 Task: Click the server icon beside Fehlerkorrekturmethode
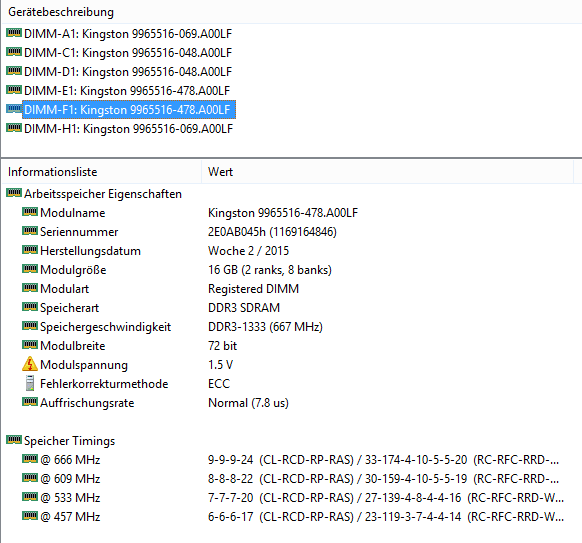tap(30, 383)
